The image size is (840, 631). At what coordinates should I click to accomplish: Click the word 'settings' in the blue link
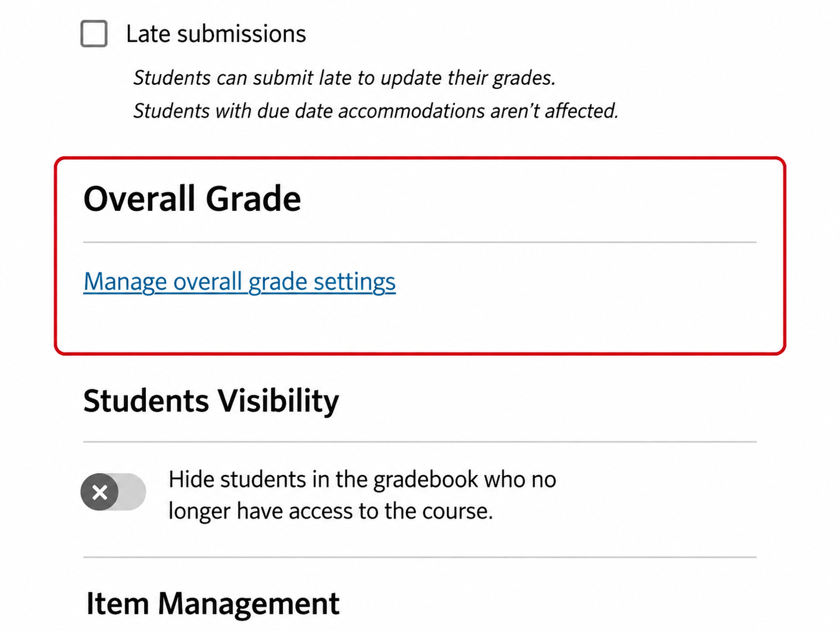pos(355,282)
